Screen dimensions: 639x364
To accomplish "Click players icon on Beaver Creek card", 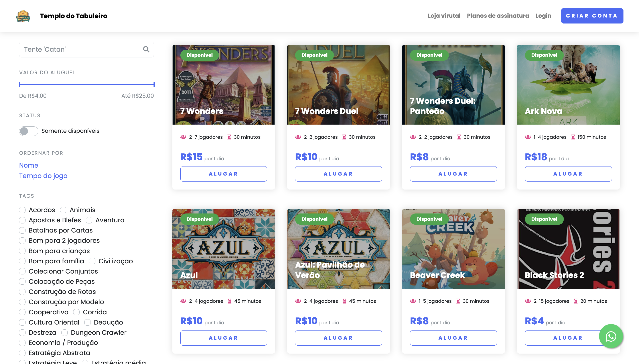I will point(413,301).
